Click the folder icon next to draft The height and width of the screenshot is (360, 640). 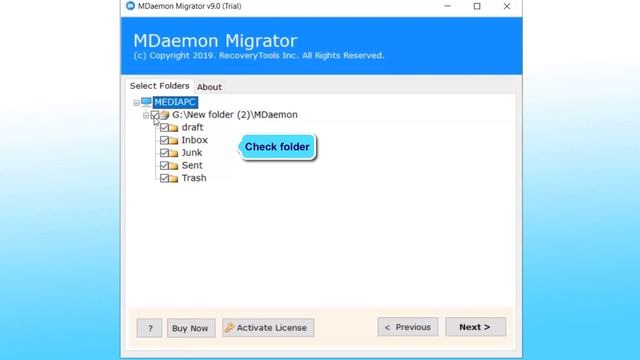tap(173, 128)
